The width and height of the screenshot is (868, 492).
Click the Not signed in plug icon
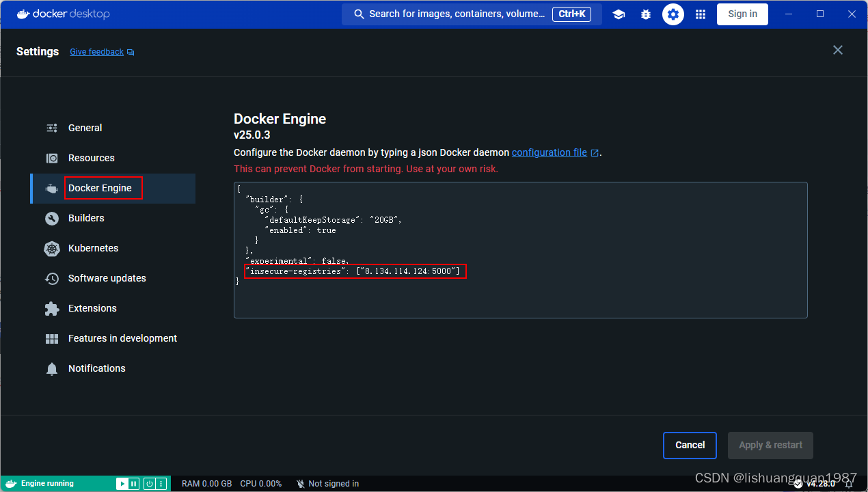[x=300, y=484]
